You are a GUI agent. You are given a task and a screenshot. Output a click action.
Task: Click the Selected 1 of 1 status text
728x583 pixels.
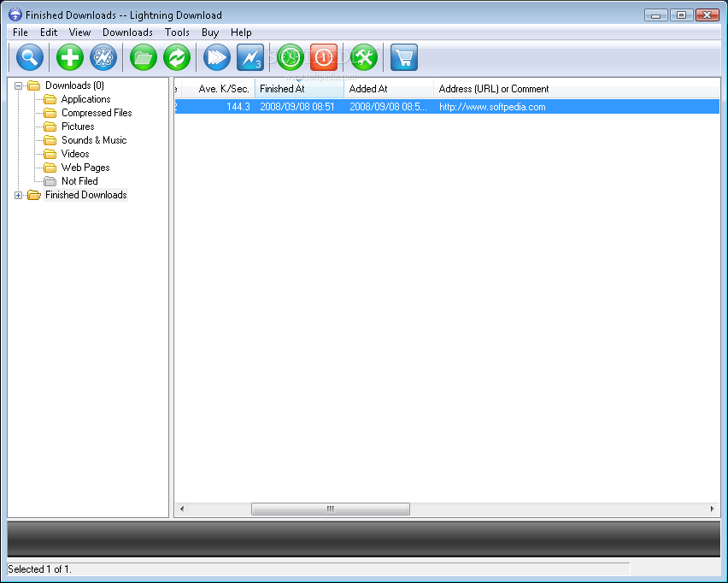pos(40,569)
